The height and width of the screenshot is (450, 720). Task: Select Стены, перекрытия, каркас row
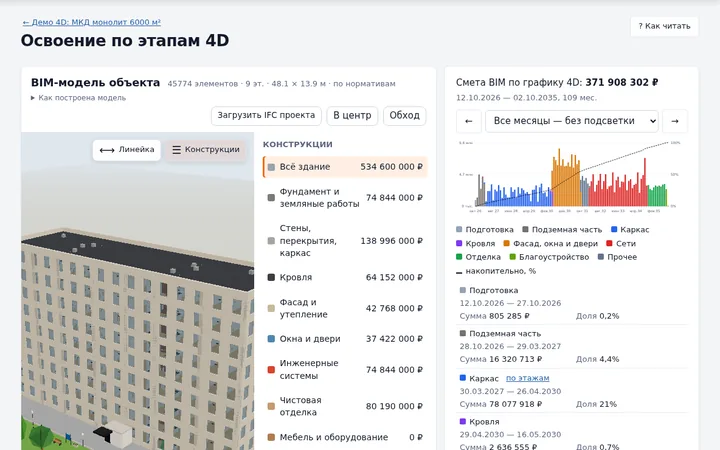click(345, 241)
